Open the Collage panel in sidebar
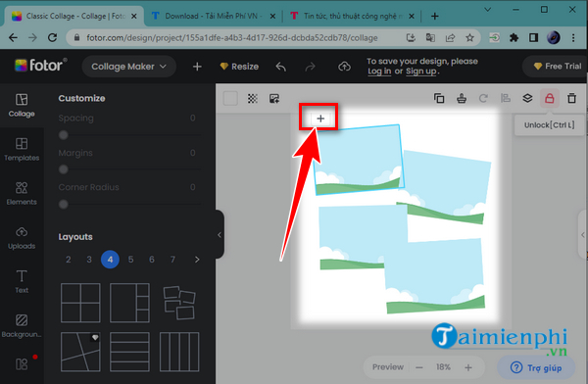Viewport: 588px width, 384px height. [x=22, y=106]
